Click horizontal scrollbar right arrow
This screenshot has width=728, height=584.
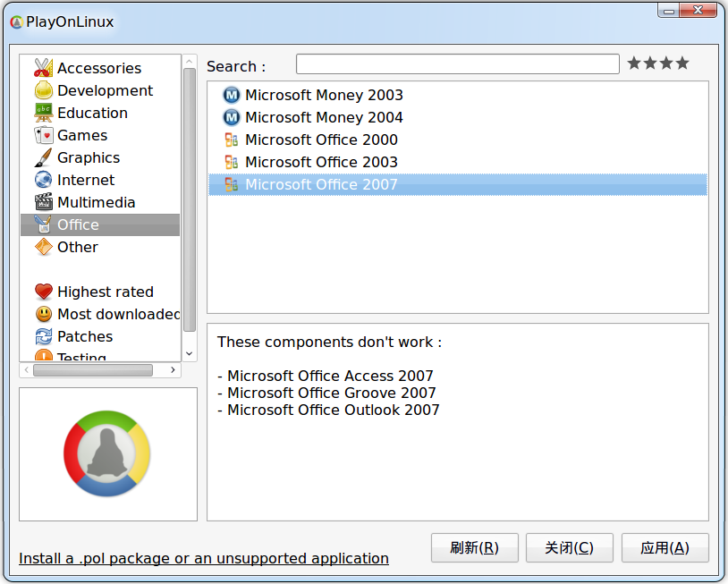[173, 369]
